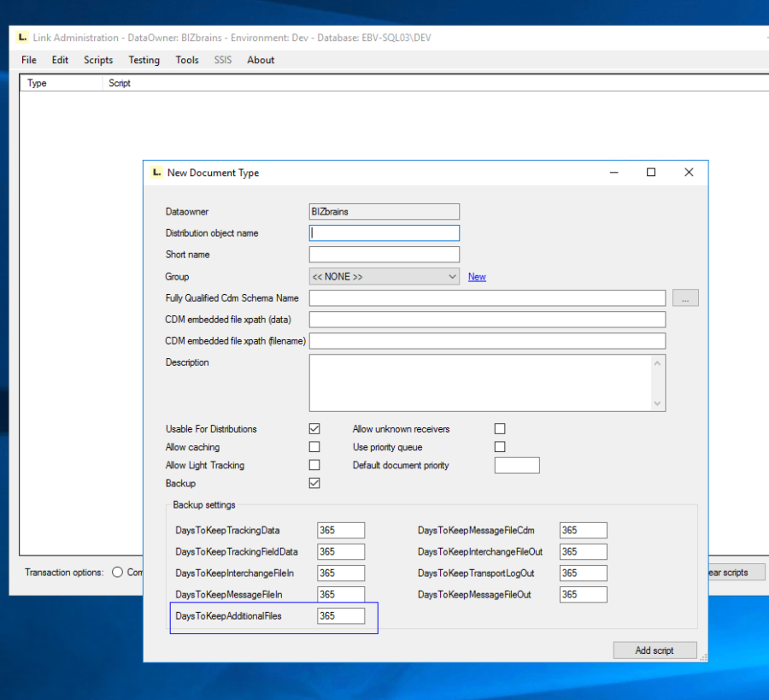The image size is (769, 700).
Task: Click the Link Administration app icon in title bar
Action: [22, 38]
